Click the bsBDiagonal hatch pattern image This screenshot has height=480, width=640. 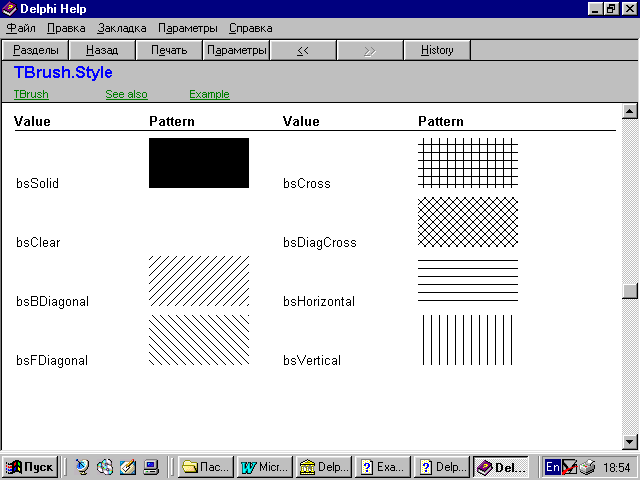pos(199,281)
